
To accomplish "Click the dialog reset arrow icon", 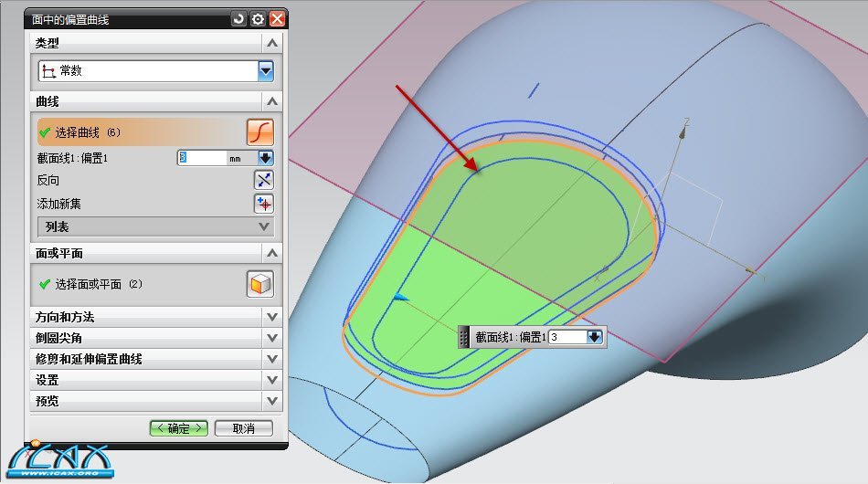I will click(238, 18).
